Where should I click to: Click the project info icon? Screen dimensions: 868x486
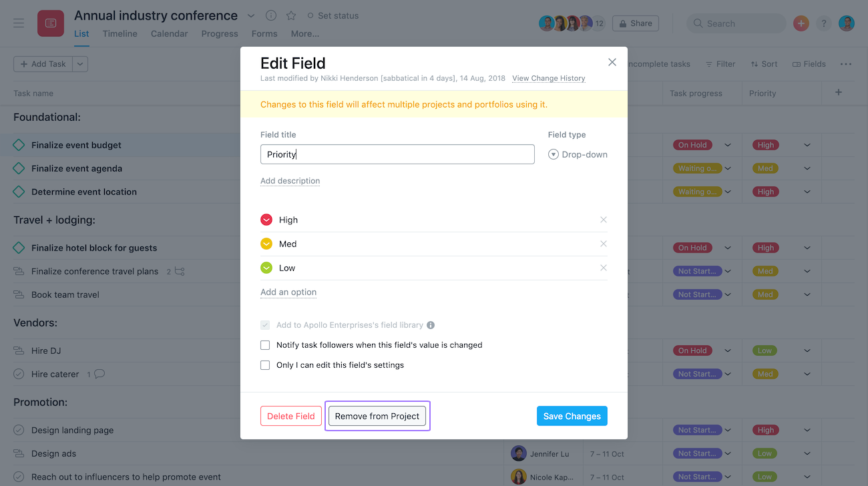271,15
